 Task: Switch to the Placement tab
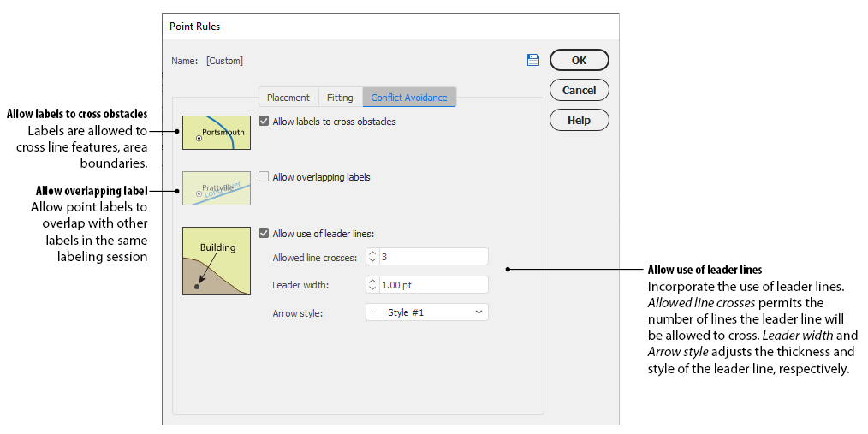pyautogui.click(x=288, y=98)
